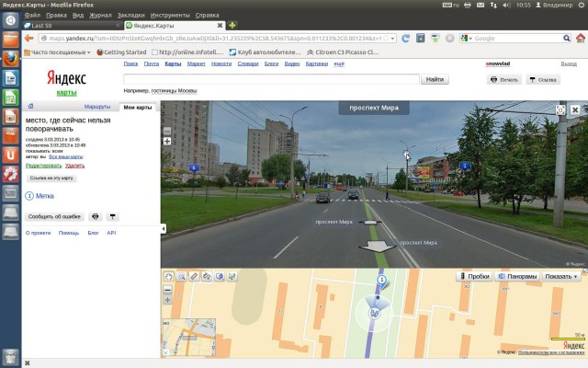The width and height of the screenshot is (588, 368).
Task: Zoom in panorama with plus button
Action: [167, 142]
